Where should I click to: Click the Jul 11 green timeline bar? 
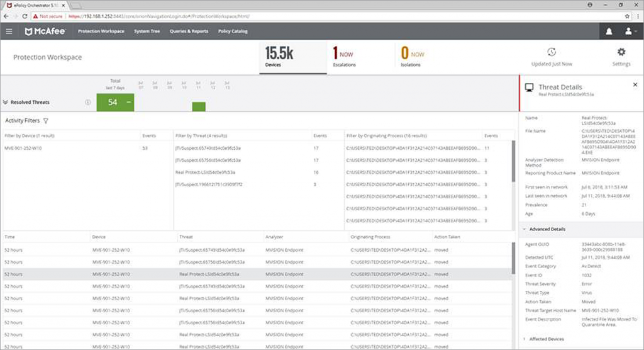point(199,106)
